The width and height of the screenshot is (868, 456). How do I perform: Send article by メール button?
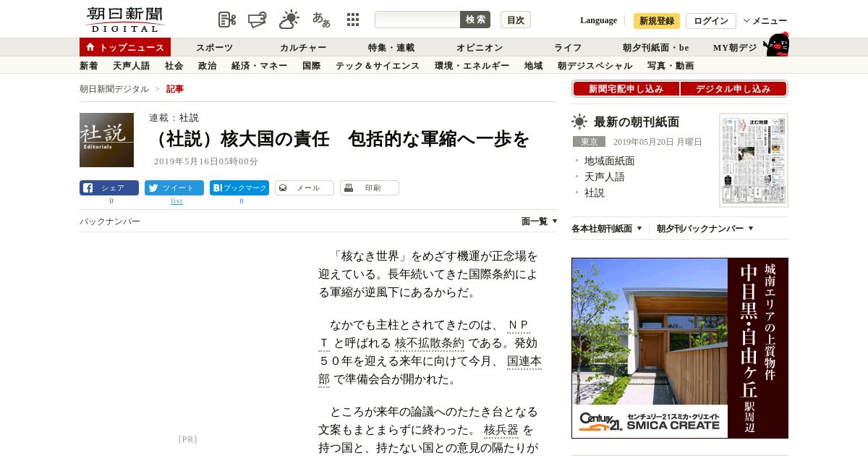(x=305, y=188)
